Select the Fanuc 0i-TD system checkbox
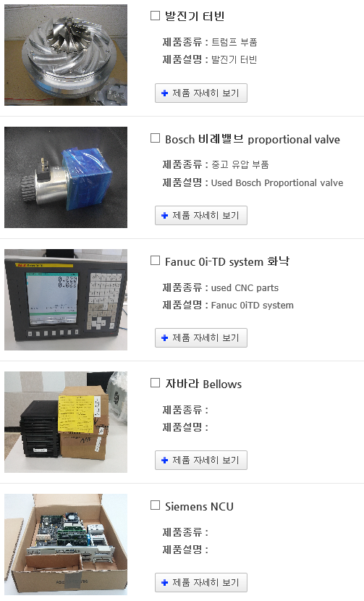 point(155,261)
